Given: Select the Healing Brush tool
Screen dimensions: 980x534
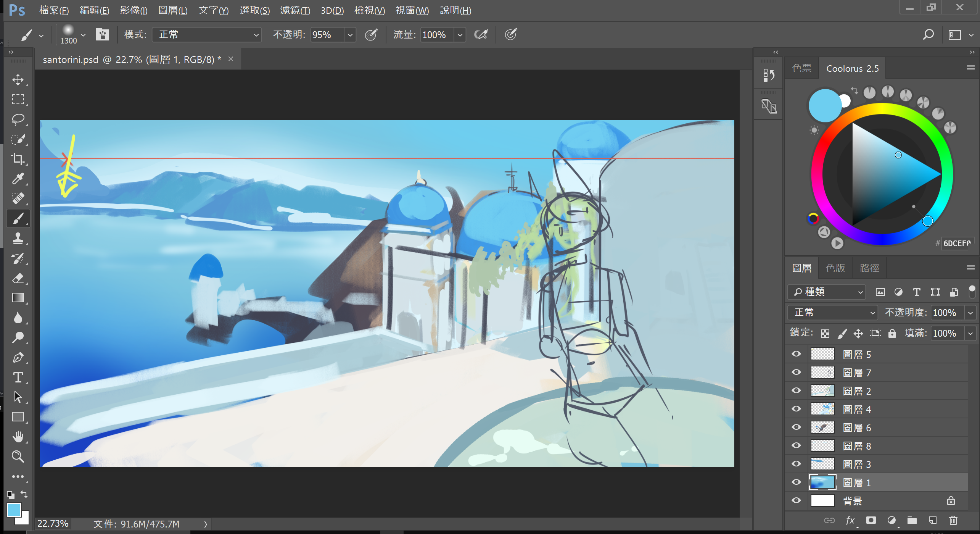Looking at the screenshot, I should coord(18,198).
